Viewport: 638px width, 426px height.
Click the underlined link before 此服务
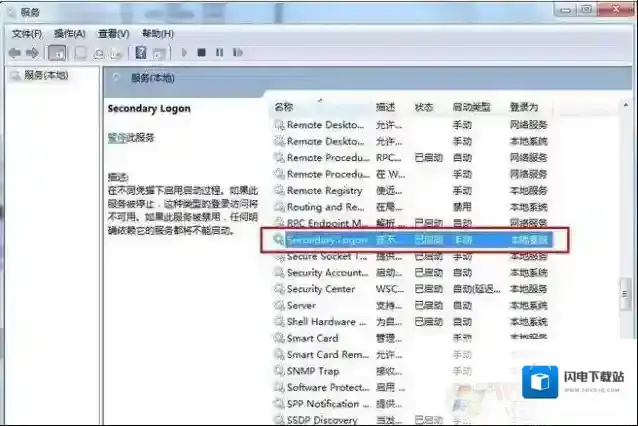click(117, 137)
